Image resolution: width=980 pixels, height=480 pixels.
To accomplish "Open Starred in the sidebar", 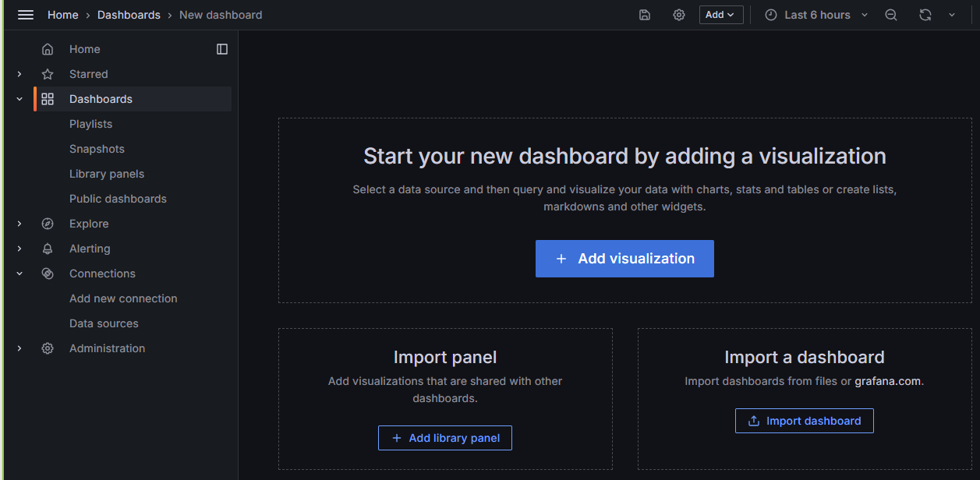I will (x=88, y=74).
